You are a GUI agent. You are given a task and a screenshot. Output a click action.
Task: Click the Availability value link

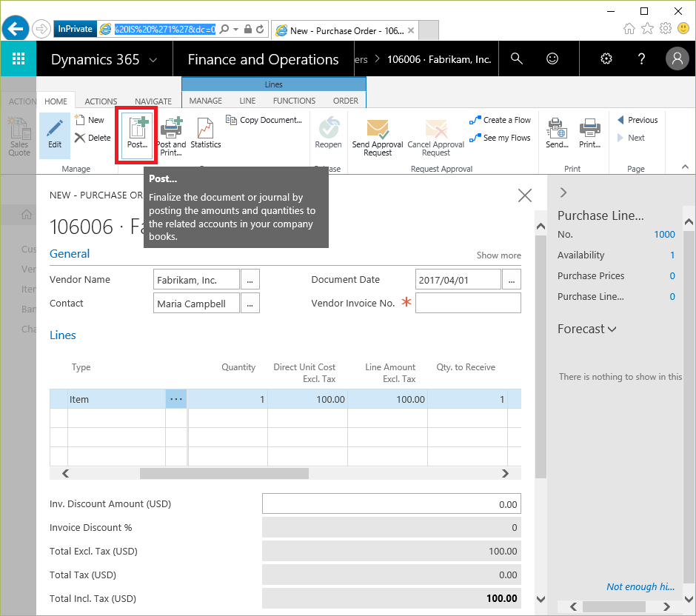(x=672, y=255)
